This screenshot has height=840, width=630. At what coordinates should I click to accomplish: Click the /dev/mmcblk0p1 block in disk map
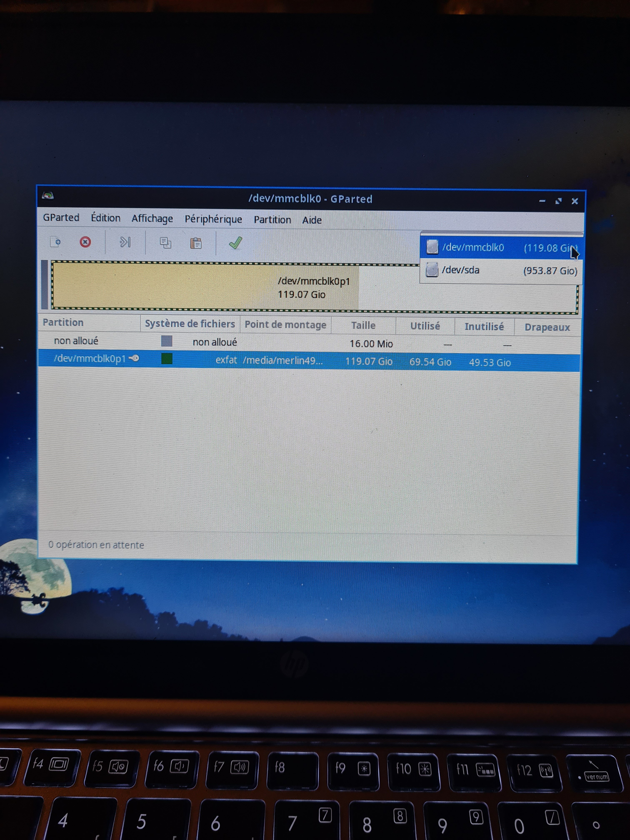pyautogui.click(x=314, y=287)
